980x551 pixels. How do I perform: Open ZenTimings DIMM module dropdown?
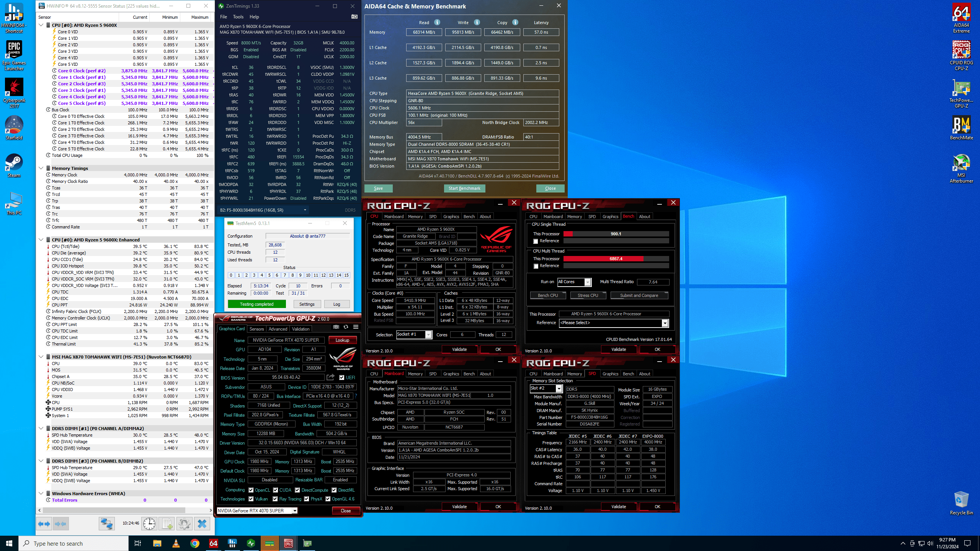263,210
